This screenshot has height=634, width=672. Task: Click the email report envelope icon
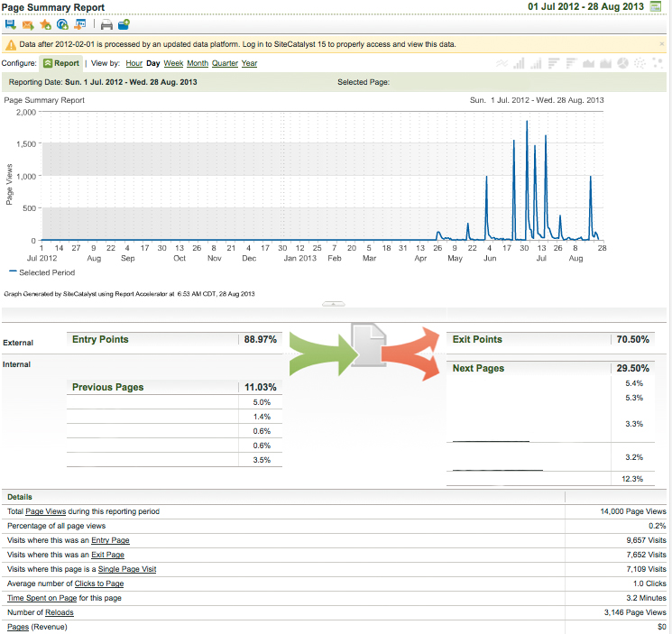point(28,25)
